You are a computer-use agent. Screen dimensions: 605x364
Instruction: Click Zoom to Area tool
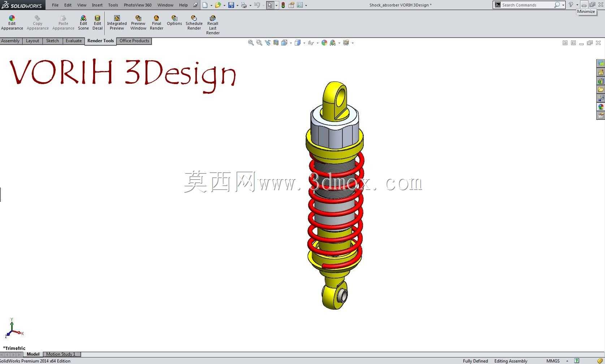(x=259, y=43)
